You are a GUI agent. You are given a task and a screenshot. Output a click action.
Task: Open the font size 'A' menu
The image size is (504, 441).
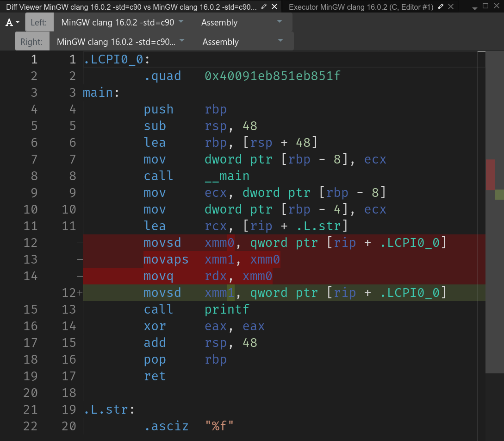pos(12,23)
